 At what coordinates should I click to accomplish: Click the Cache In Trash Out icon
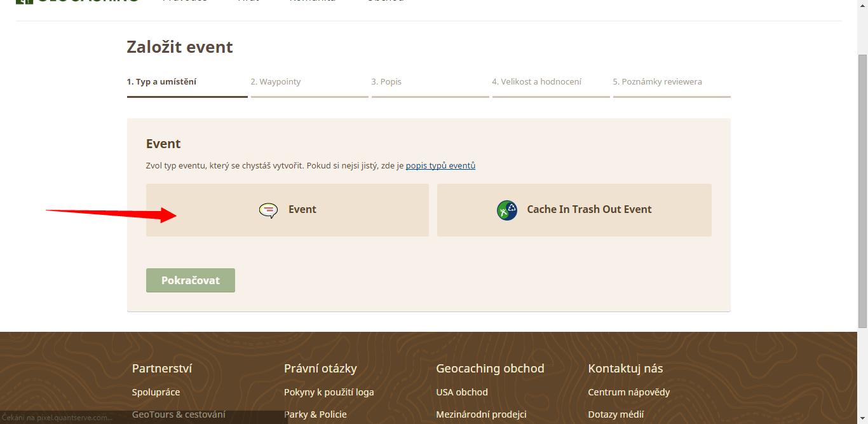coord(507,210)
